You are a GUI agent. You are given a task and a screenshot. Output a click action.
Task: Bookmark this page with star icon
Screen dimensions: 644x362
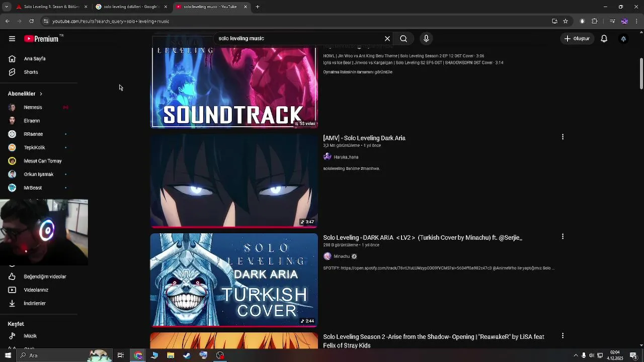point(566,21)
